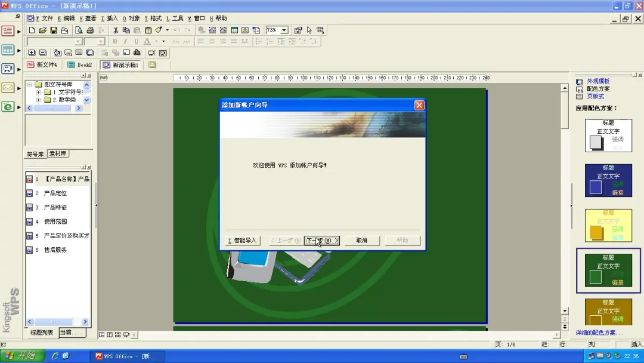This screenshot has height=363, width=644.
Task: Expand the 1. 文字符号 tree folder
Action: tap(38, 92)
